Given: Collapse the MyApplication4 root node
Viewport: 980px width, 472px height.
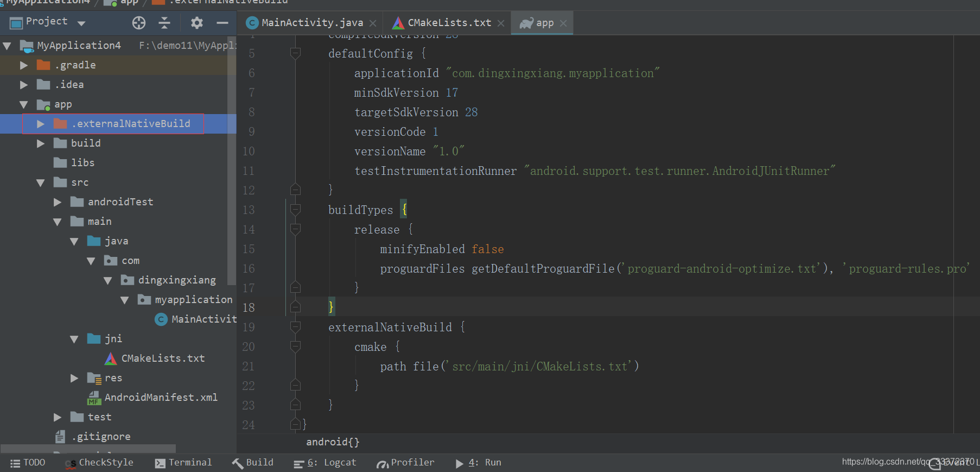Looking at the screenshot, I should click(7, 46).
